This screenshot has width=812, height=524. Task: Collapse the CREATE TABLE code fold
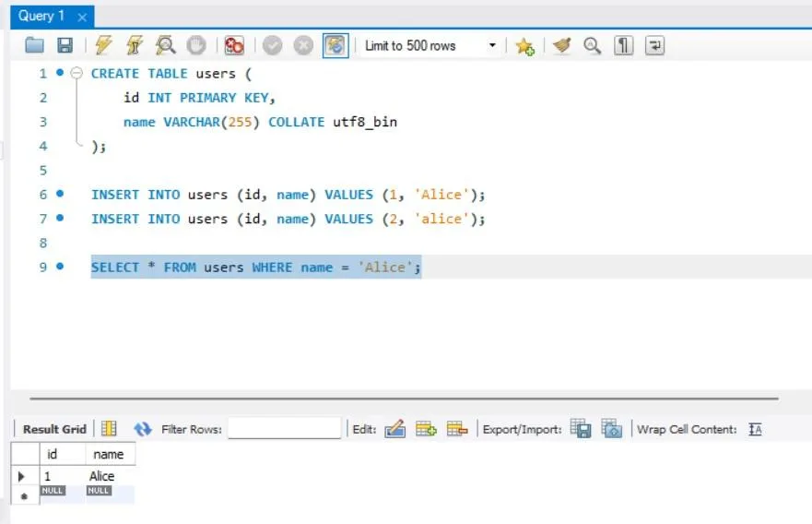(76, 73)
